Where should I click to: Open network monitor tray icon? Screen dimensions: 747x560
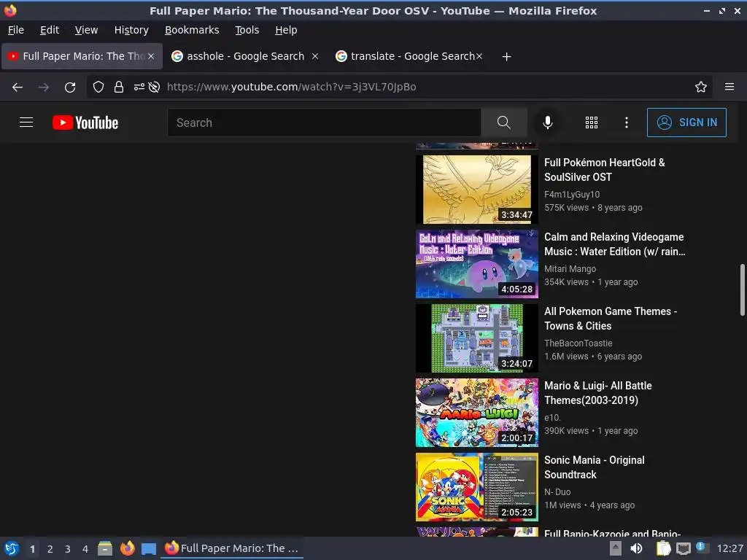pos(684,548)
